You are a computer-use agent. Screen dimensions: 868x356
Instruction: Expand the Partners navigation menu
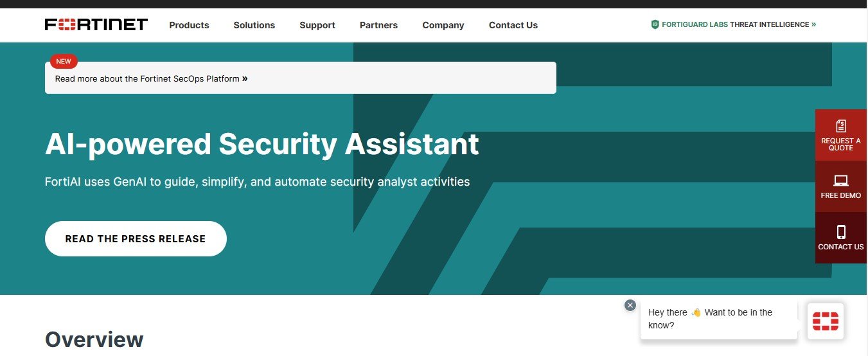point(378,25)
